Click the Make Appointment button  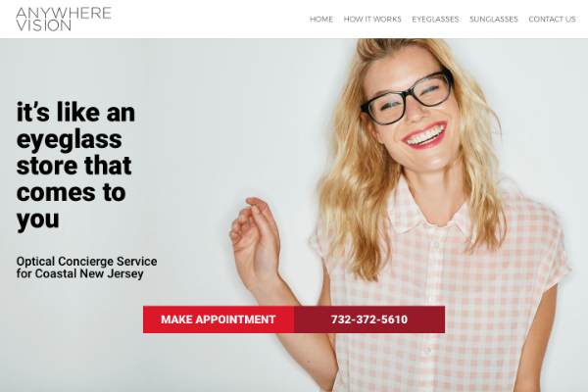219,319
